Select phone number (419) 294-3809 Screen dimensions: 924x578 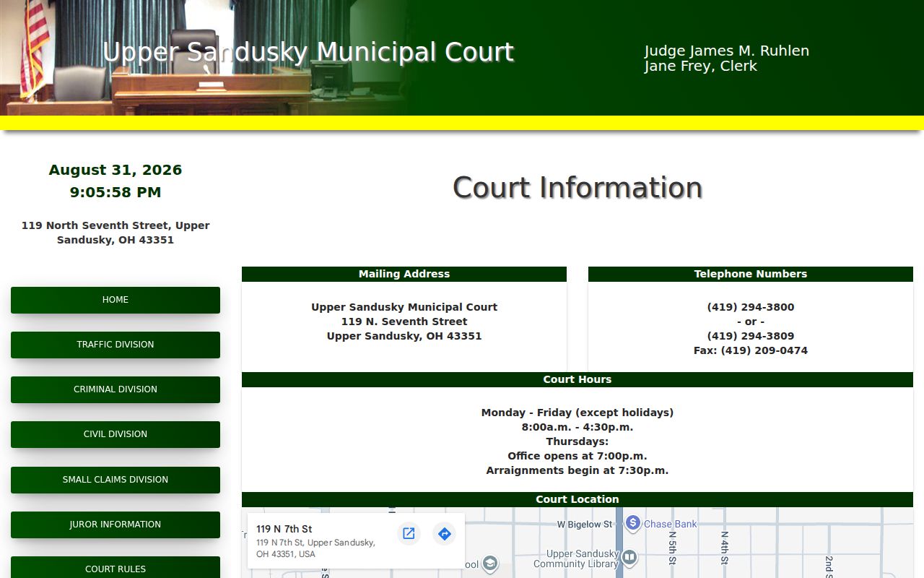click(x=751, y=336)
